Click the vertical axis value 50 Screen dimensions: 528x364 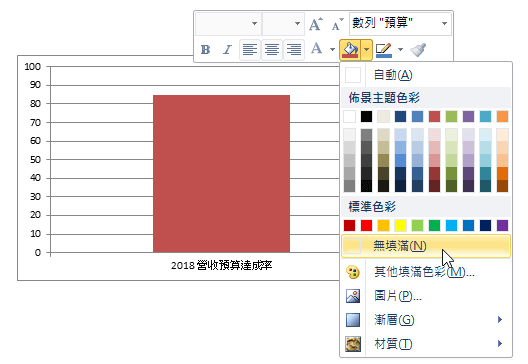tap(35, 160)
